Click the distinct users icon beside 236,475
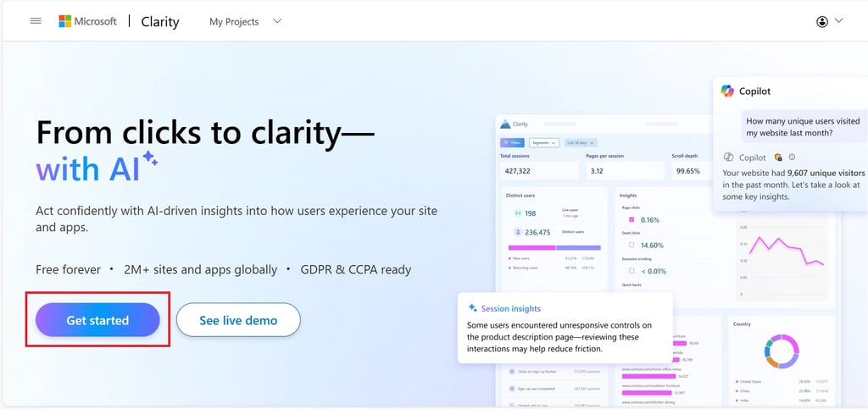This screenshot has width=868, height=409. [518, 232]
